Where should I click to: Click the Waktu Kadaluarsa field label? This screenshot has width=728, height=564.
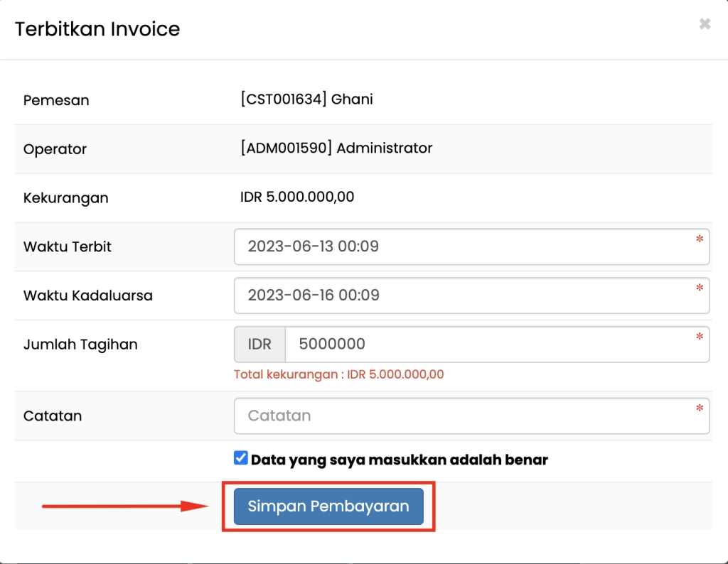(x=88, y=295)
